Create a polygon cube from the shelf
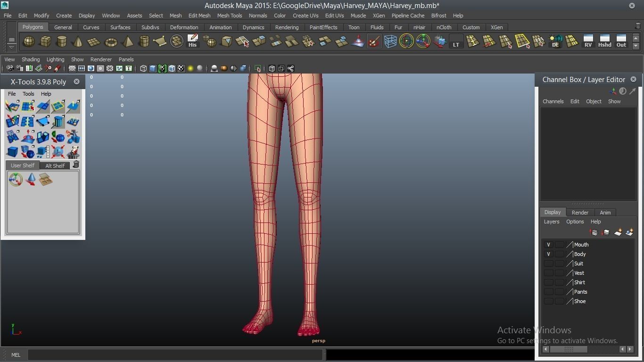The image size is (644, 362). tap(45, 41)
